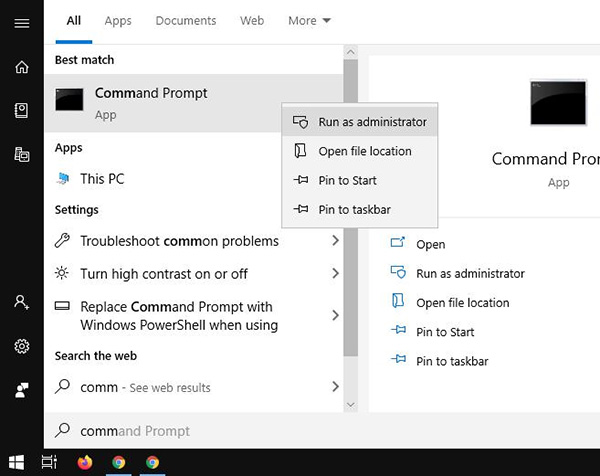Click the Windows Start button

point(16,462)
